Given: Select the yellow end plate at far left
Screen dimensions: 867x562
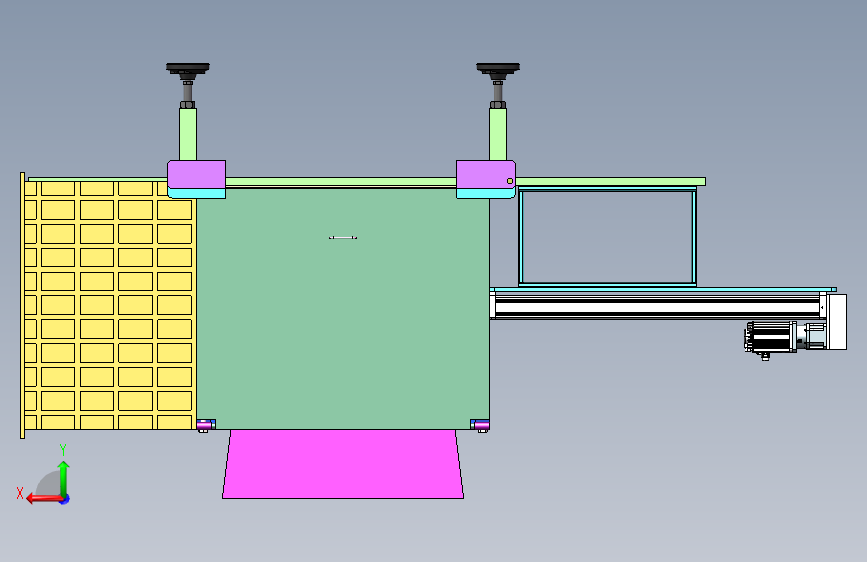Looking at the screenshot, I should (x=22, y=305).
